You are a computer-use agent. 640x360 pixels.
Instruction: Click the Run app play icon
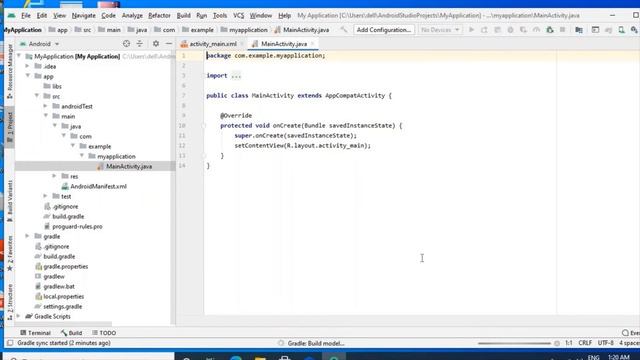471,30
